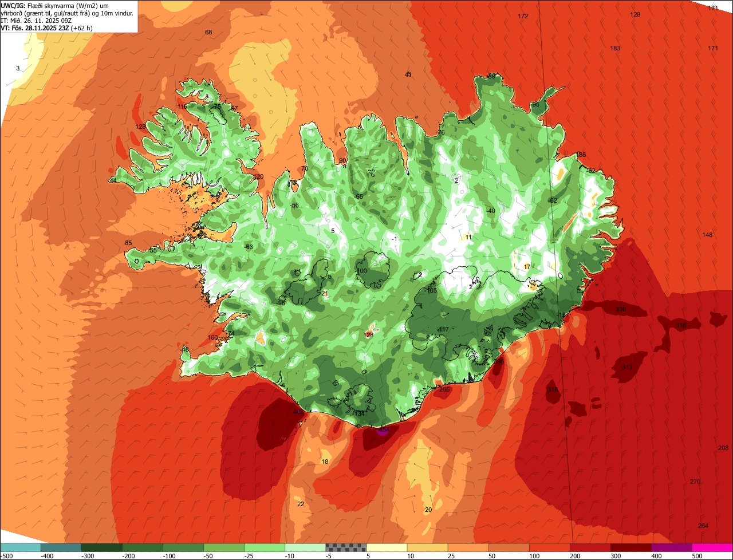Click the map value '18' south of Iceland

tap(325, 462)
